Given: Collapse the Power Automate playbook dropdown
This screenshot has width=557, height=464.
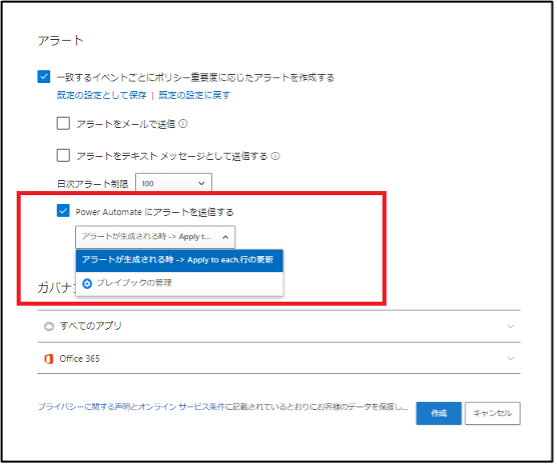Looking at the screenshot, I should (155, 237).
